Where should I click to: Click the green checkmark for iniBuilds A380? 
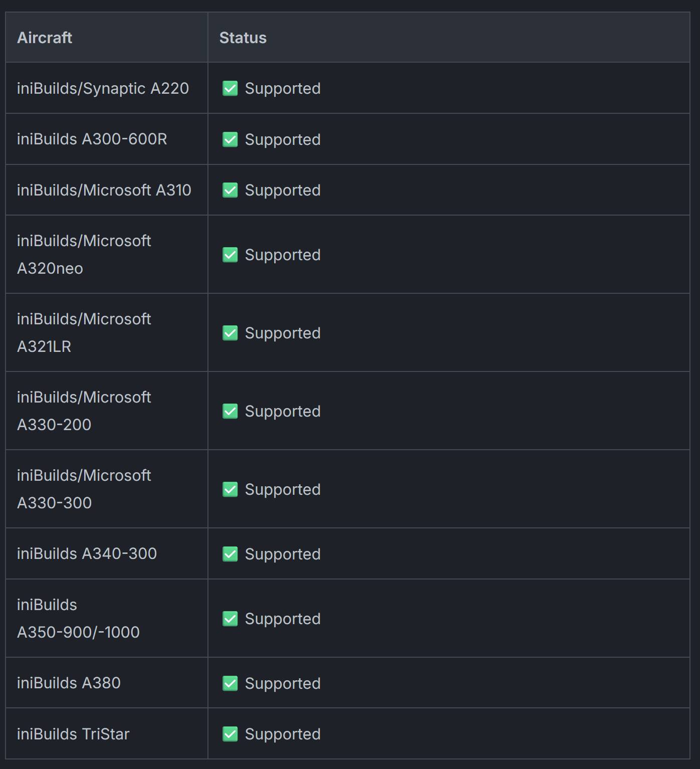[230, 683]
